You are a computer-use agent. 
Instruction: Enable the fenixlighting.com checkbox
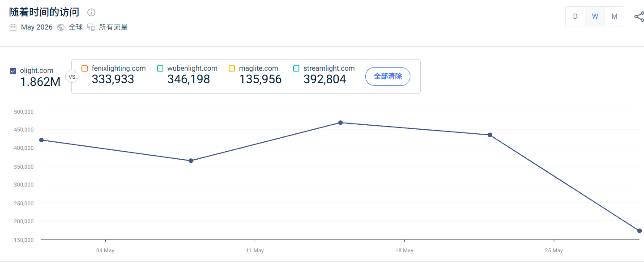(x=85, y=68)
